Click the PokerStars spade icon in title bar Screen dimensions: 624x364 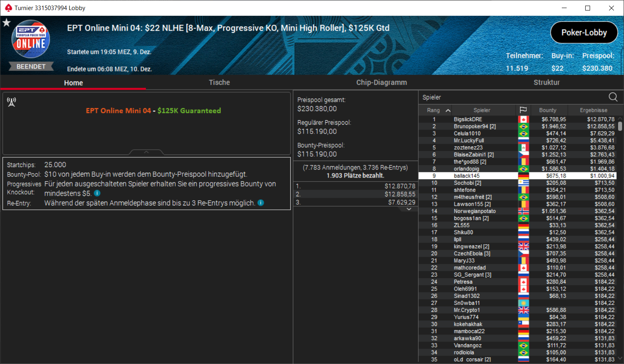point(8,8)
